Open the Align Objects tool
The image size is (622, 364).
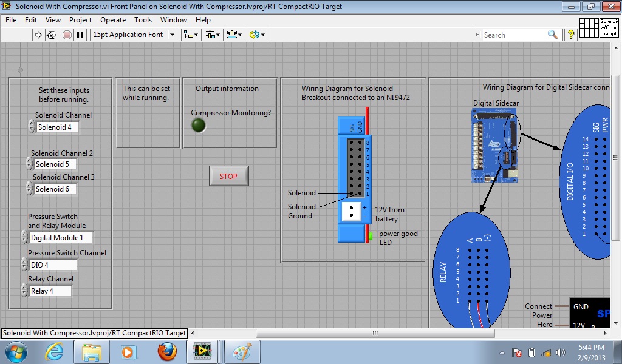pos(191,35)
